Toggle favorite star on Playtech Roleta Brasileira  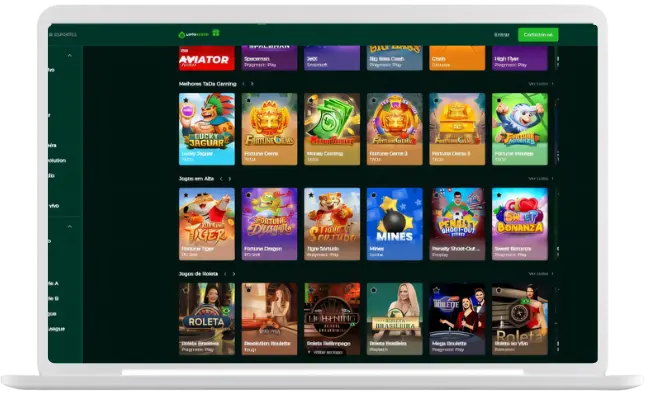coord(374,290)
